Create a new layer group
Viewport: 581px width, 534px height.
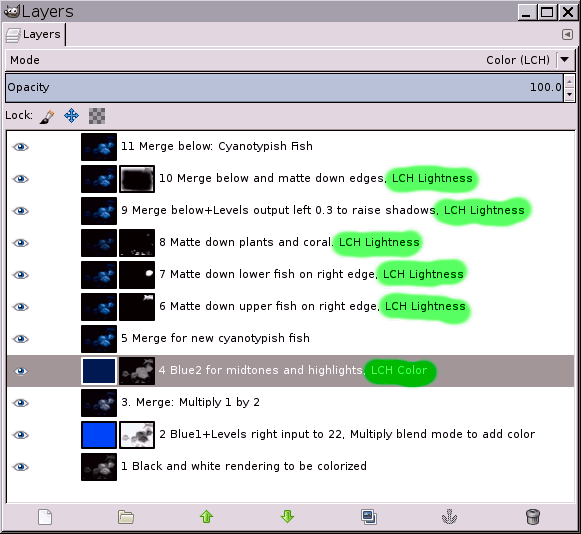click(x=126, y=517)
